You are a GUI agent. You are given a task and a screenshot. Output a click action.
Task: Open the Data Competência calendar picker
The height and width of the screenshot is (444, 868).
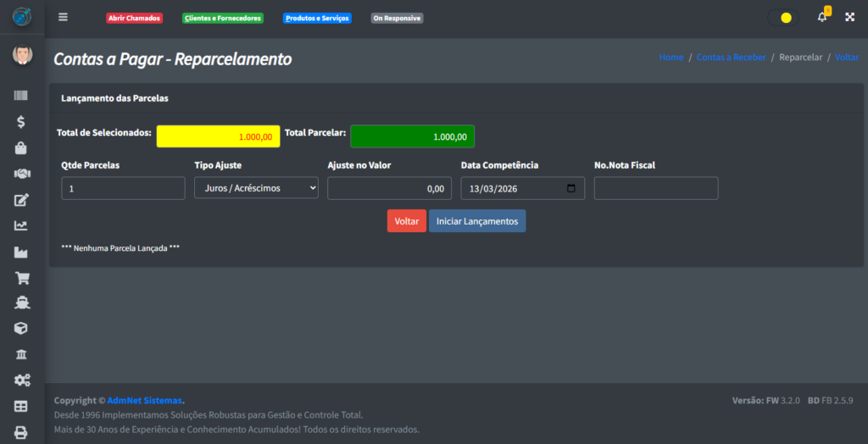point(571,188)
